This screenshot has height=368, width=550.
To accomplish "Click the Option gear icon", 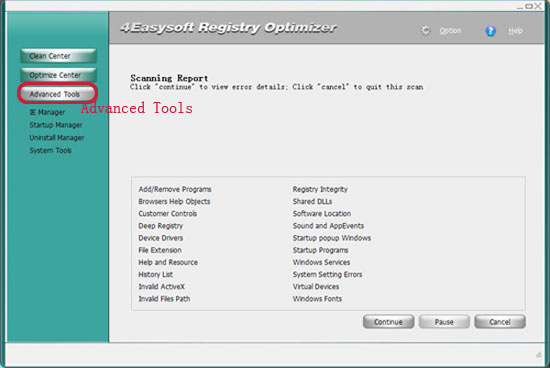I will (425, 31).
